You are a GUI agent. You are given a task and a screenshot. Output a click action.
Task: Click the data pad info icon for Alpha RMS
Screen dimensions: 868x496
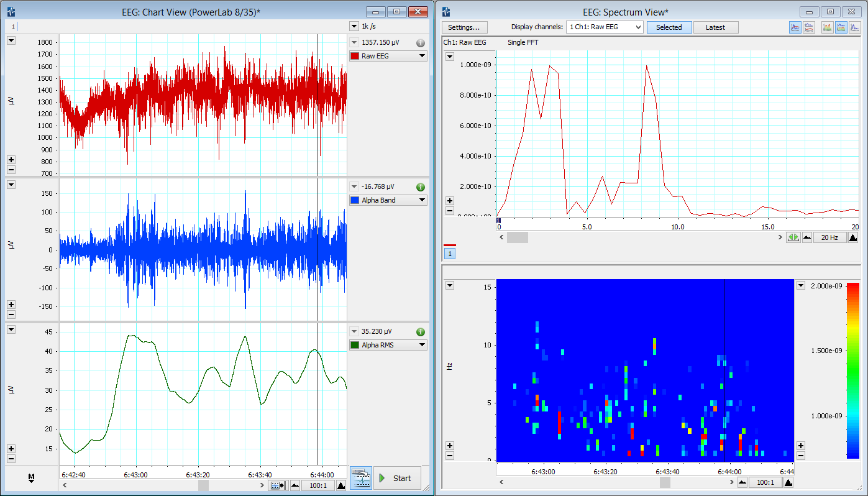tap(421, 332)
